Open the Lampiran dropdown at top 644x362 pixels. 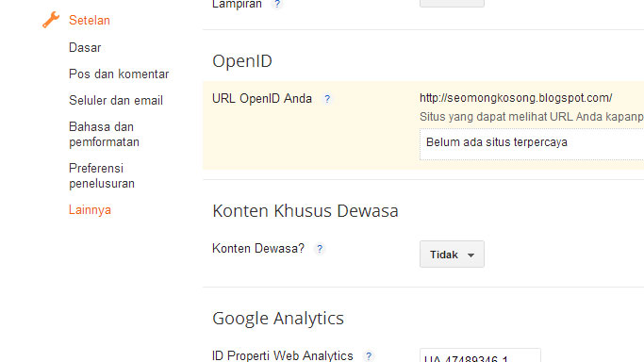point(452,3)
